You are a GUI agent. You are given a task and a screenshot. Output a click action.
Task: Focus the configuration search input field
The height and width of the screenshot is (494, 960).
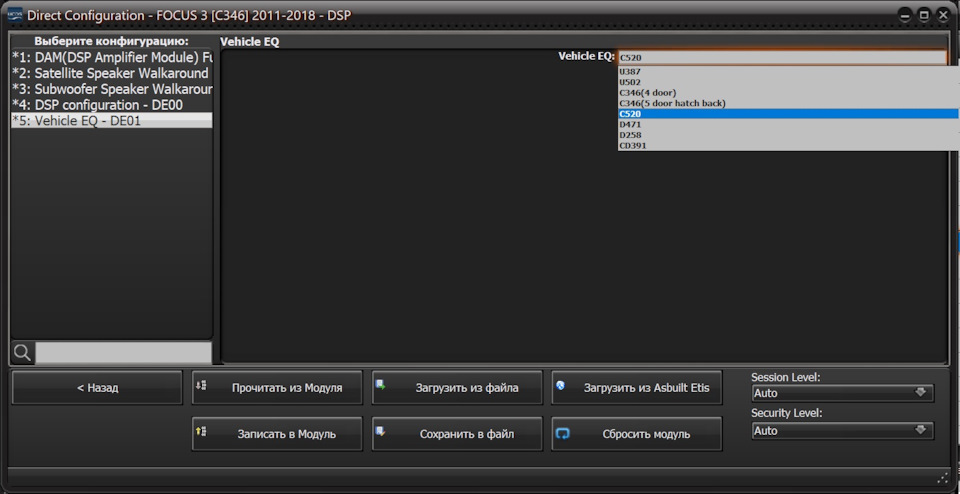[x=124, y=353]
